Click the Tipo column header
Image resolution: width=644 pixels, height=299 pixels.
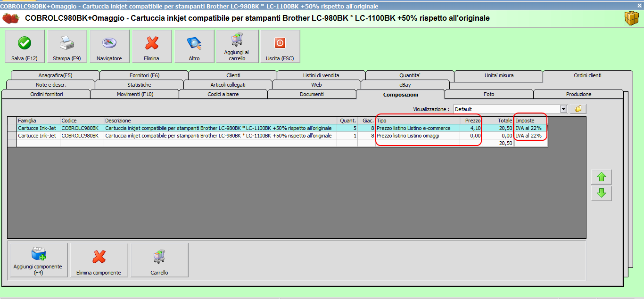(418, 121)
